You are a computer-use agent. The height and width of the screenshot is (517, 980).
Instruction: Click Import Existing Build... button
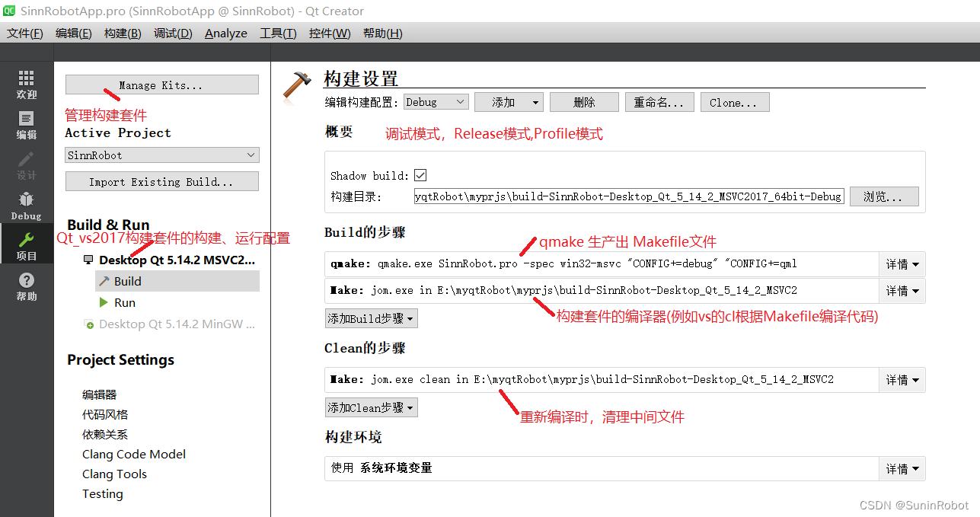[162, 181]
